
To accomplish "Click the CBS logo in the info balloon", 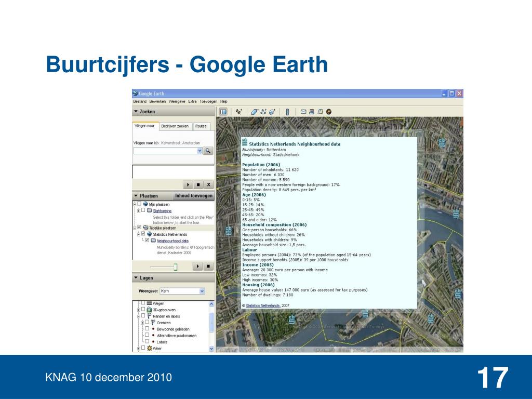I will (245, 142).
